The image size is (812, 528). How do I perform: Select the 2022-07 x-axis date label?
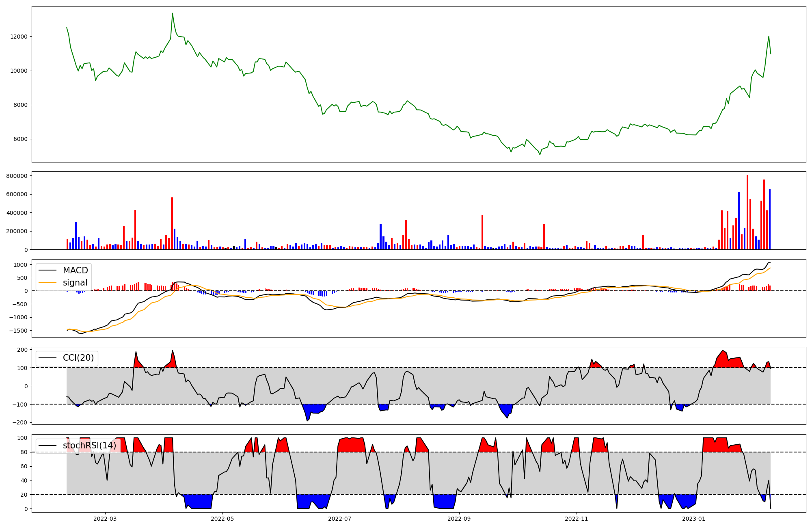339,519
